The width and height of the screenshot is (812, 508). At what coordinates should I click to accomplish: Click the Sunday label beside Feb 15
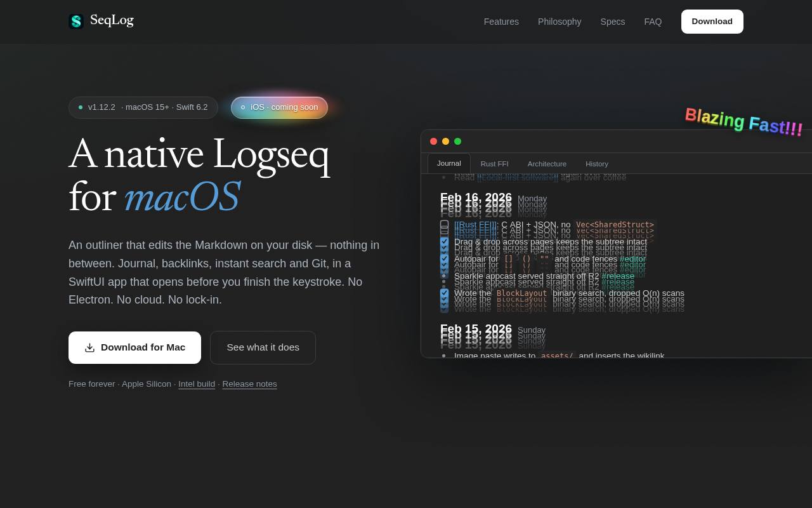532,330
